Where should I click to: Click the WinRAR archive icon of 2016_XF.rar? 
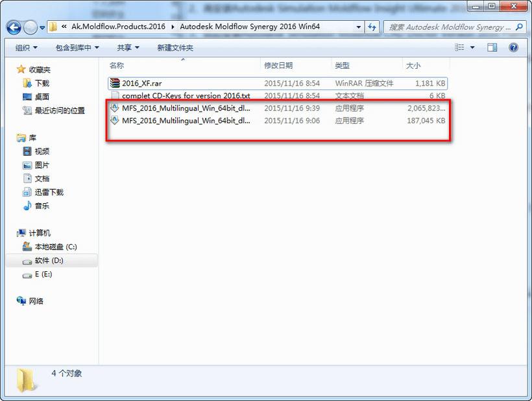(115, 83)
